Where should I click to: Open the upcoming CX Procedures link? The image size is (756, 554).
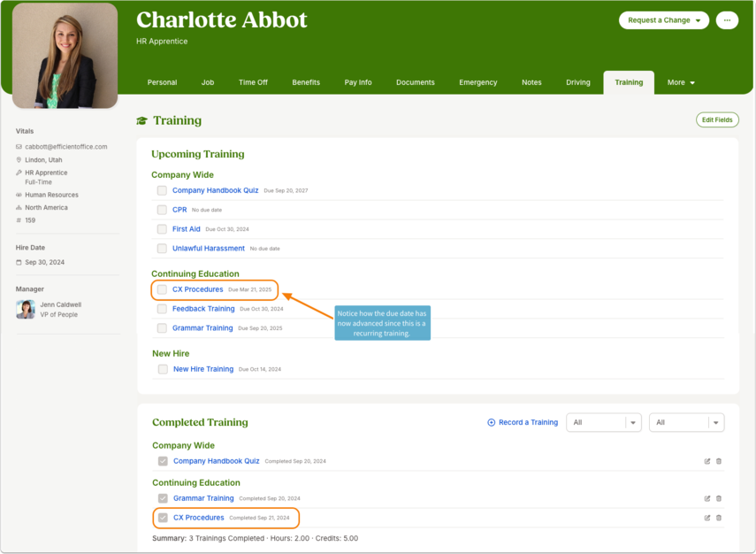pos(198,289)
